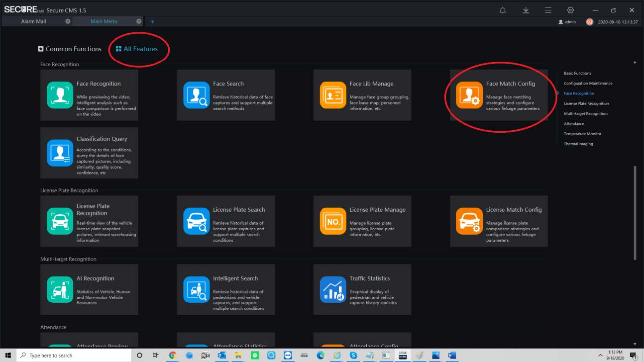Switch to the Alarm Mail tab

[33, 21]
